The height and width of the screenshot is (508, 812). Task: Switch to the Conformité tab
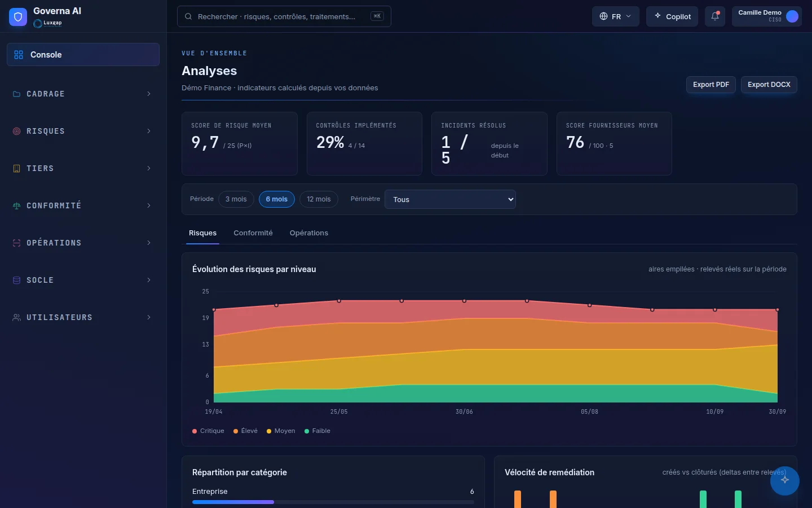(253, 233)
